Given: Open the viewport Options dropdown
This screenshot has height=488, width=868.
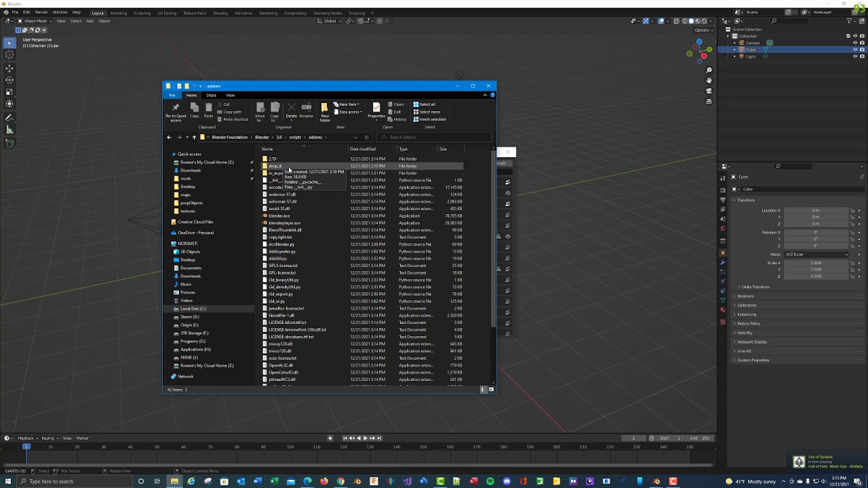Looking at the screenshot, I should tap(703, 30).
